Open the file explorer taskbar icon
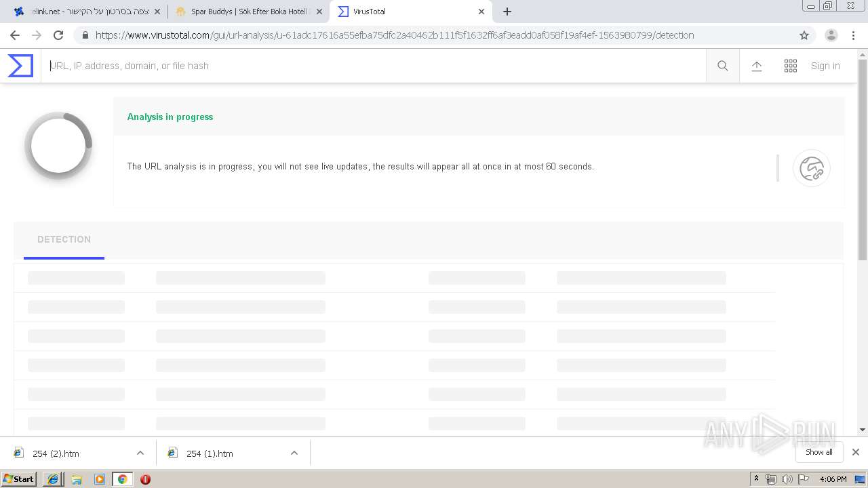Viewport: 868px width, 488px height. [x=77, y=479]
